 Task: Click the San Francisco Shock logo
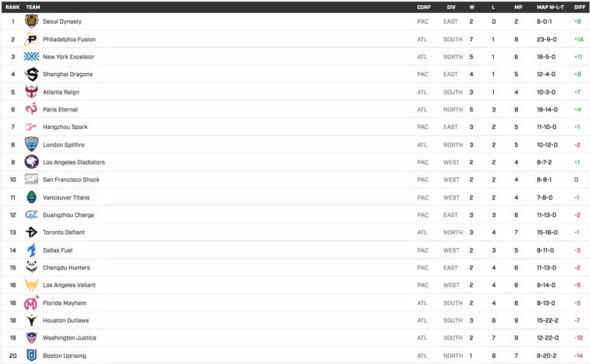(x=31, y=180)
